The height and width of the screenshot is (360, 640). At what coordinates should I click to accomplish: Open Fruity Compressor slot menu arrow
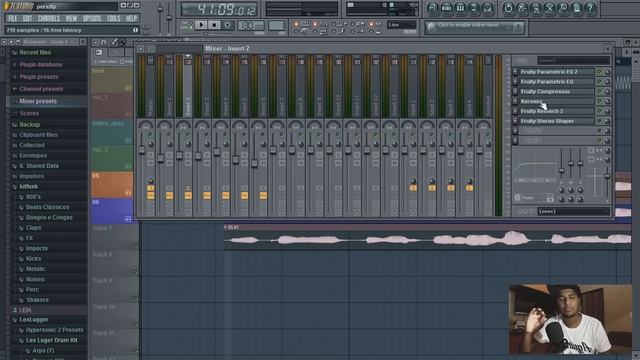515,91
